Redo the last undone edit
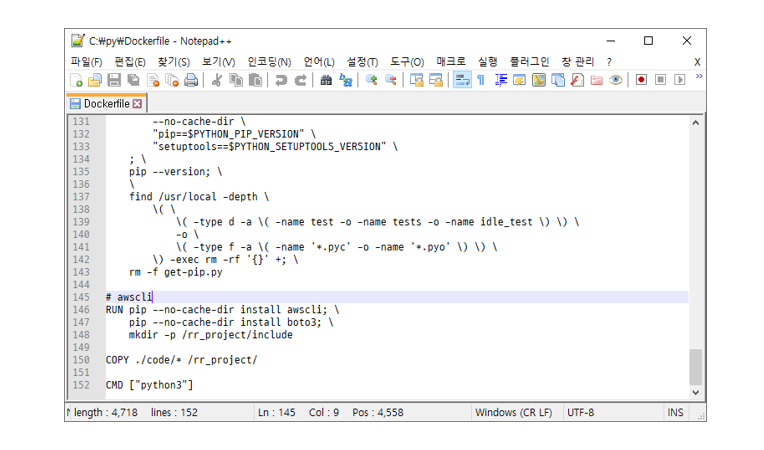This screenshot has width=764, height=450. [301, 80]
